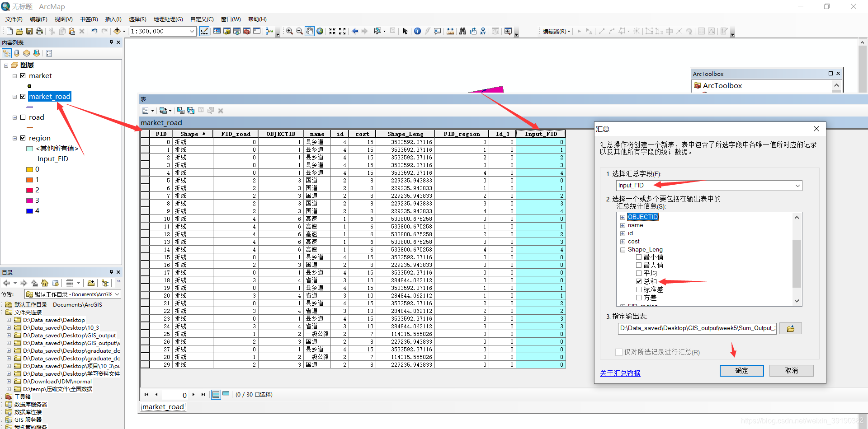
Task: Click the Print icon in the toolbar
Action: [x=39, y=31]
